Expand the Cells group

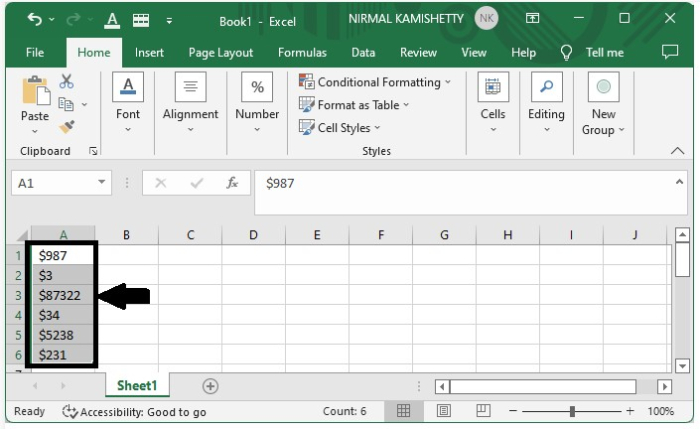(493, 103)
